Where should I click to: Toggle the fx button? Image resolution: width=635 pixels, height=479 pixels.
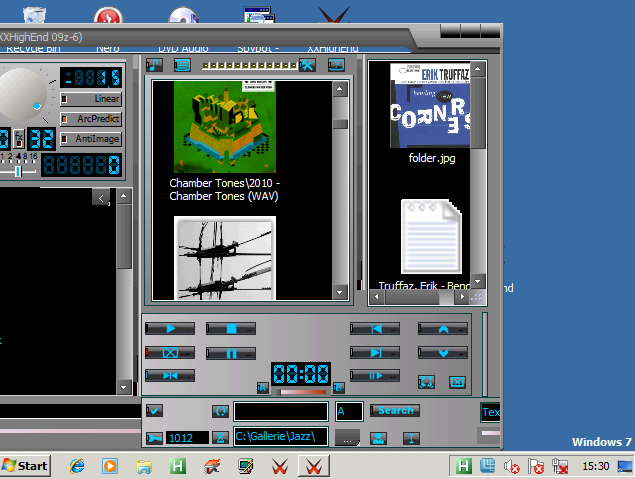[19, 138]
